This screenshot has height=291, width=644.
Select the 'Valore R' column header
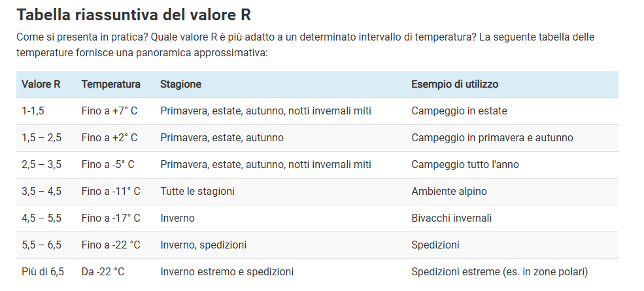[41, 84]
